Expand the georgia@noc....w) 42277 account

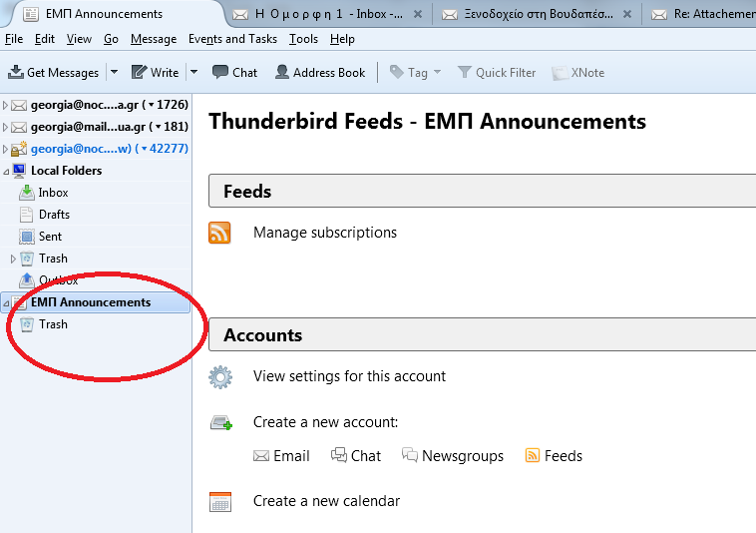(x=5, y=149)
